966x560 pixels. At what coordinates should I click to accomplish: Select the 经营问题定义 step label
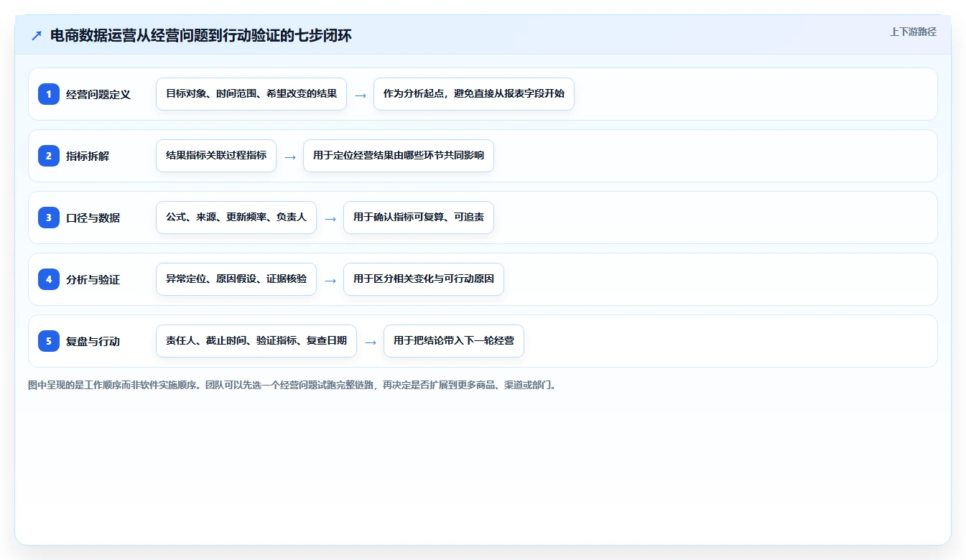pos(98,94)
